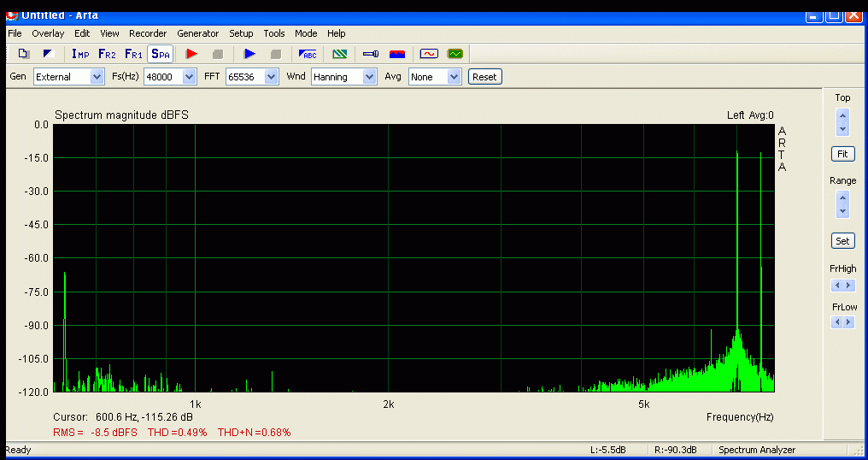Click the Spectrum magnitude dBFS title
The width and height of the screenshot is (868, 460).
click(121, 115)
